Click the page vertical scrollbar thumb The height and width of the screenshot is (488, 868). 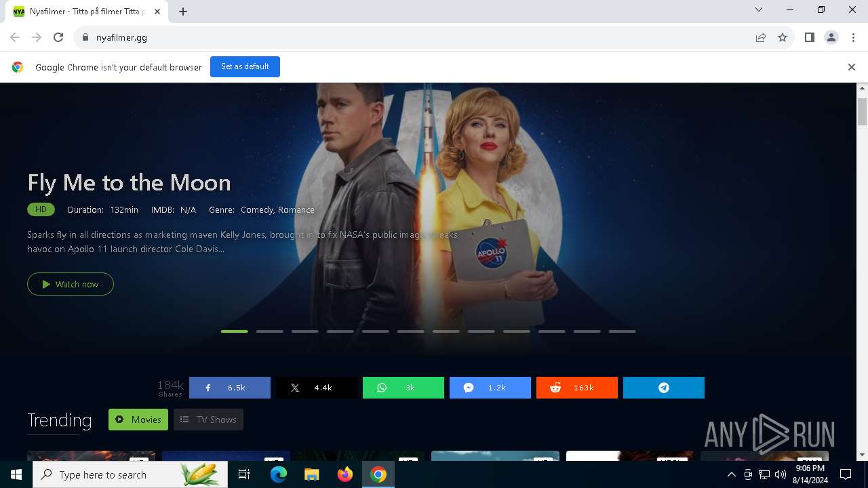pos(863,112)
